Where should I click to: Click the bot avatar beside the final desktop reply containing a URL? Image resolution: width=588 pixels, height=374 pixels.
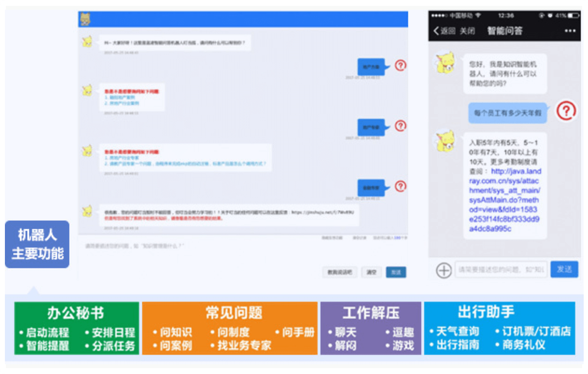pyautogui.click(x=87, y=211)
